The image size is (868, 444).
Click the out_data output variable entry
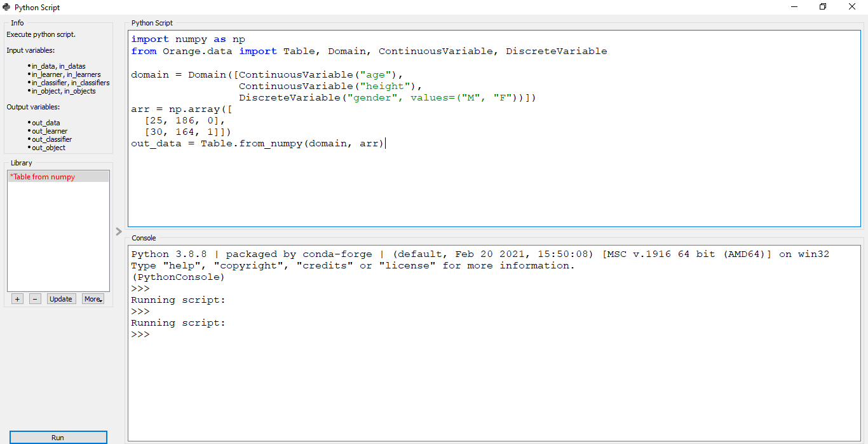pos(46,122)
